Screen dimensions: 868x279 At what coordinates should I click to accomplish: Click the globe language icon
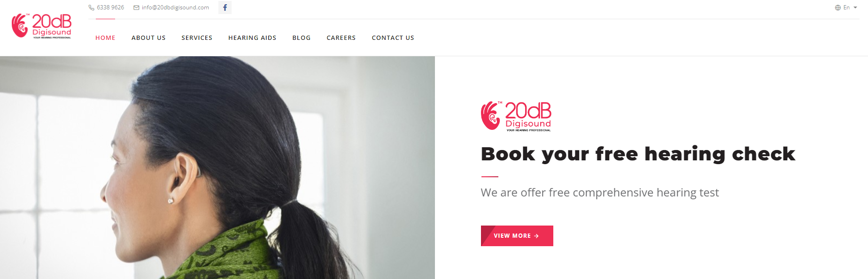click(x=837, y=8)
